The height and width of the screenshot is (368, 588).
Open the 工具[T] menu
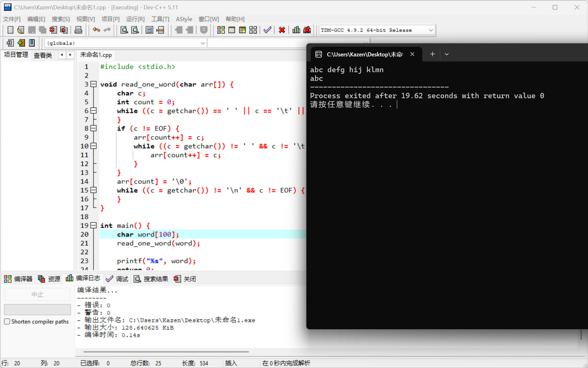[160, 19]
